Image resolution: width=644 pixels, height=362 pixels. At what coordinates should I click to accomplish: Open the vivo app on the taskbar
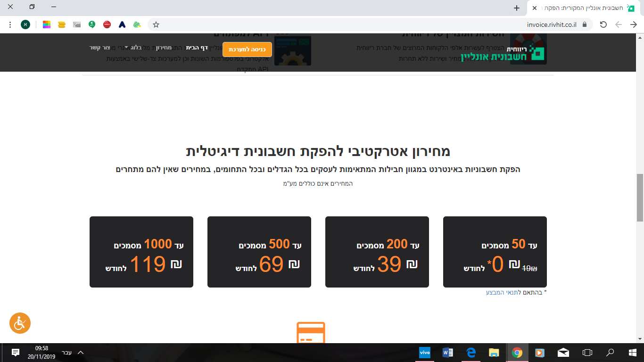click(x=425, y=353)
